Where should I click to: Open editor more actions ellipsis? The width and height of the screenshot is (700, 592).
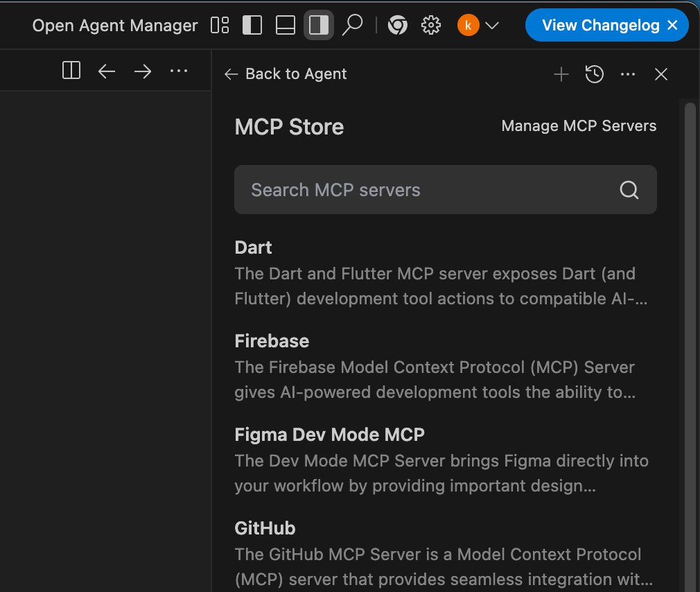coord(179,71)
